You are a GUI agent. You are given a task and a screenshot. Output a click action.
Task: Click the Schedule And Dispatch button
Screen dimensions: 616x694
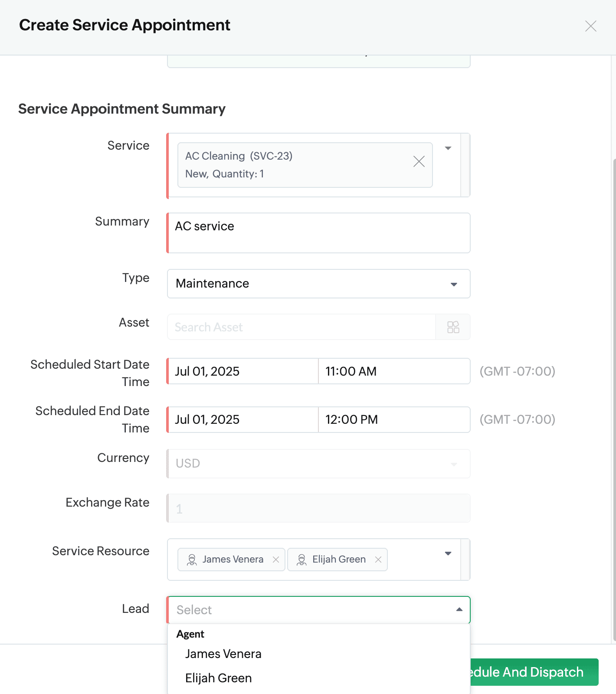pyautogui.click(x=534, y=672)
